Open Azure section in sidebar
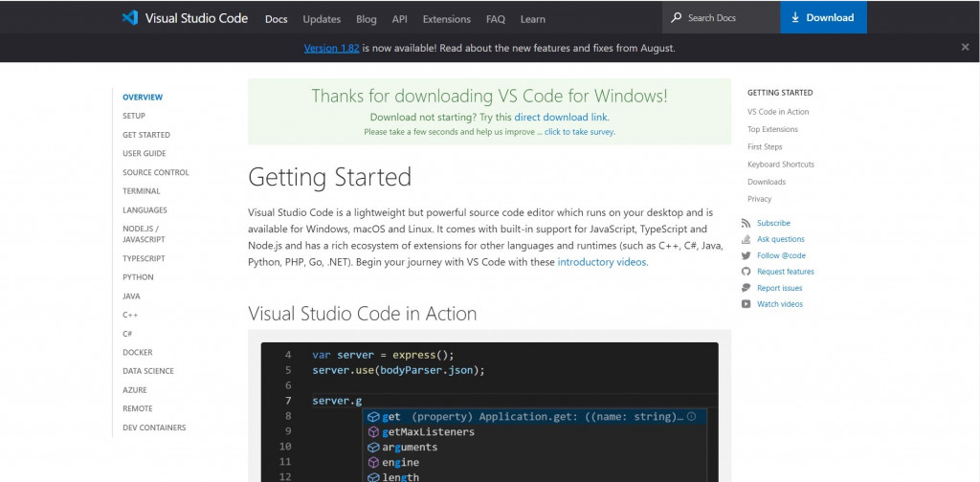Screen dimensions: 980x482 [135, 389]
